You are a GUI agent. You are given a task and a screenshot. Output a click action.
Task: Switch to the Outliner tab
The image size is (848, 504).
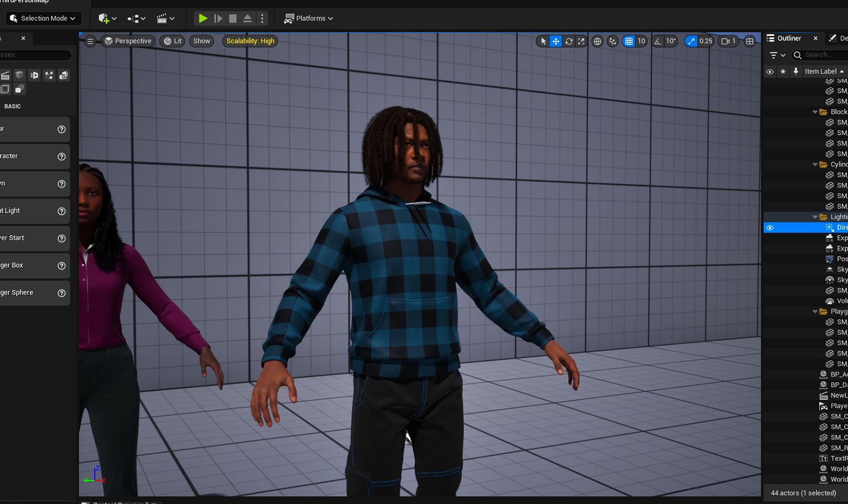point(788,38)
